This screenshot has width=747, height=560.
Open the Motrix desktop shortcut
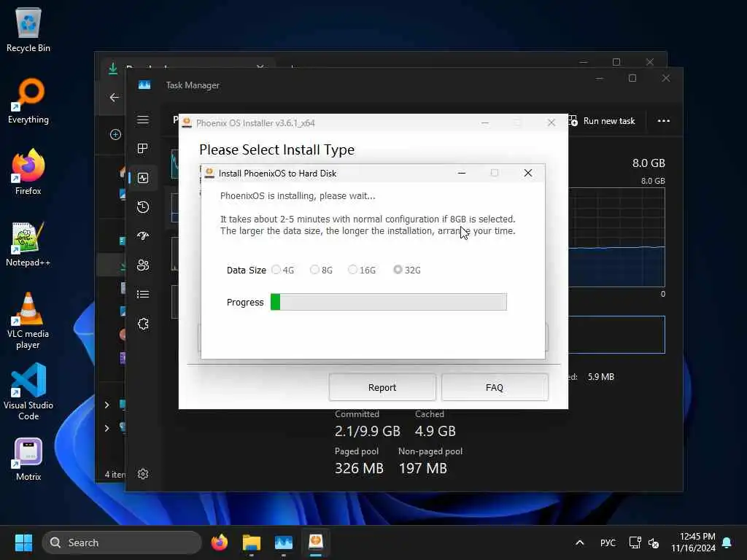coord(28,459)
